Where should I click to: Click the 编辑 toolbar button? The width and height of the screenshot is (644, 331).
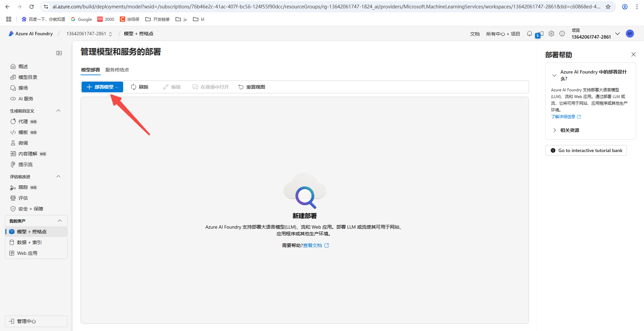[172, 87]
